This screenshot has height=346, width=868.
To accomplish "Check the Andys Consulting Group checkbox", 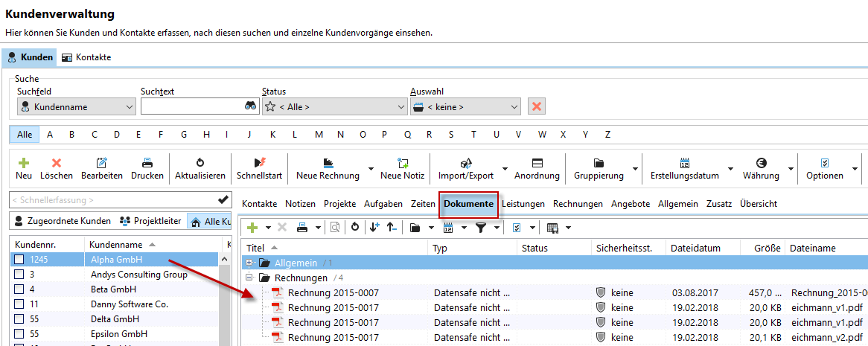I will pyautogui.click(x=19, y=275).
